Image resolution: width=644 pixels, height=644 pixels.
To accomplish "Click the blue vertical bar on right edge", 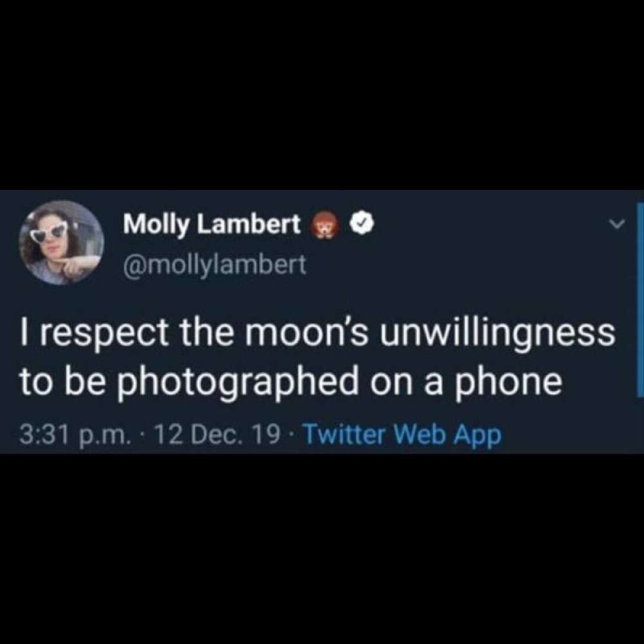I will tap(640, 299).
